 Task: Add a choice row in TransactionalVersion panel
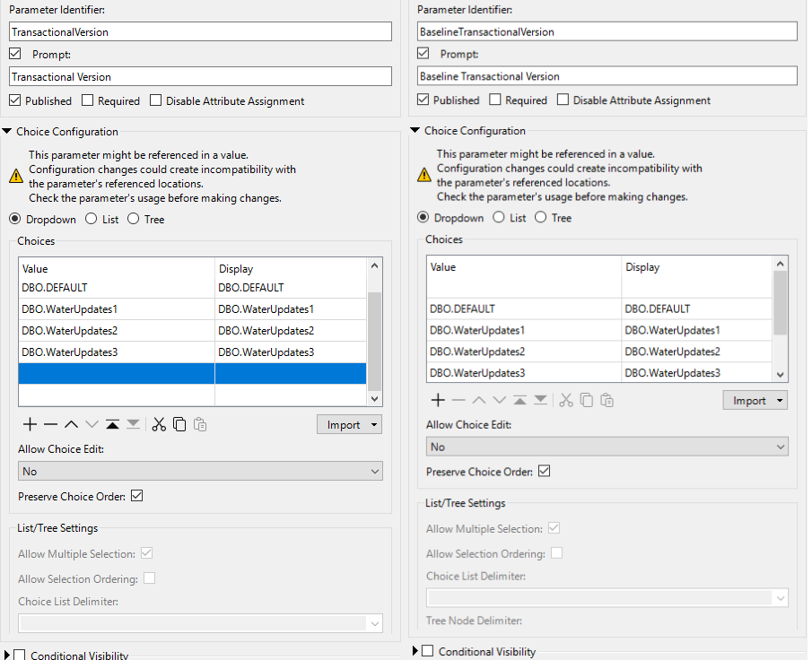point(30,424)
